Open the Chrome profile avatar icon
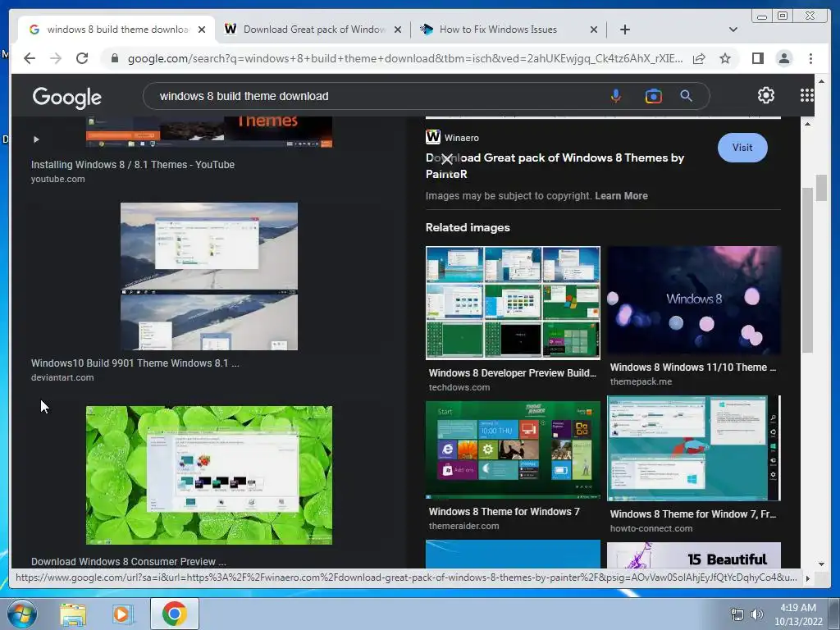The height and width of the screenshot is (630, 840). (x=783, y=58)
